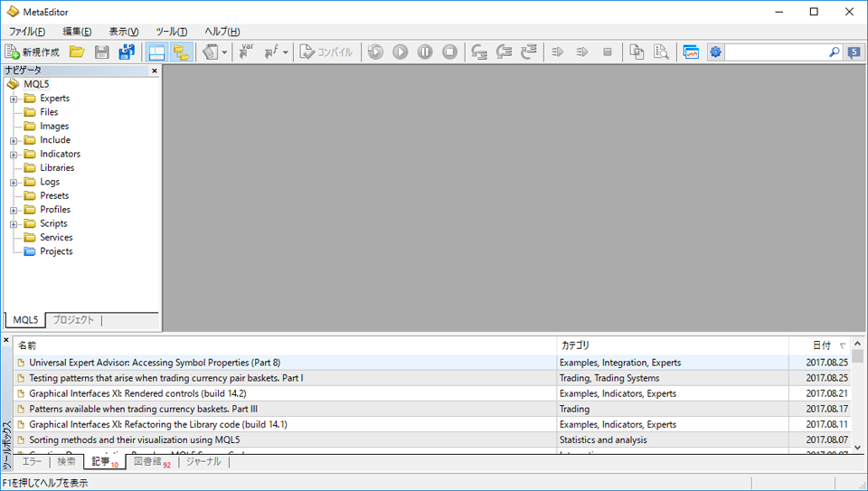
Task: Open the ツール (Tools) menu
Action: (x=171, y=32)
